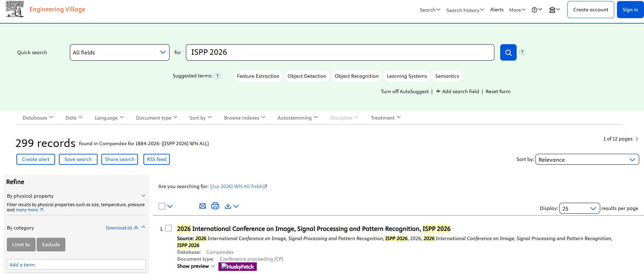644x274 pixels.
Task: Open the Date filter menu
Action: [74, 118]
